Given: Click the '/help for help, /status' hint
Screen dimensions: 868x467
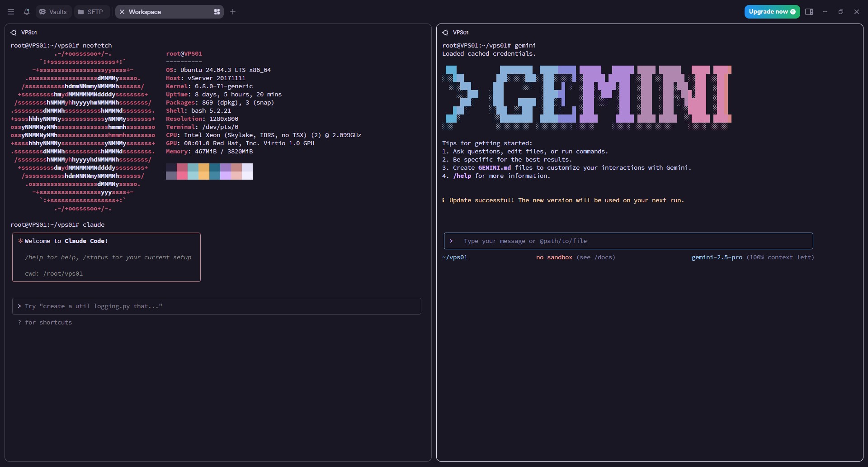Looking at the screenshot, I should tap(108, 257).
